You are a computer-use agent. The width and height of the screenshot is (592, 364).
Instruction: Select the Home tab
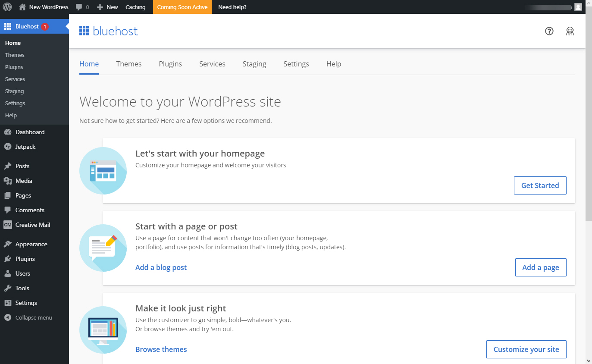(x=89, y=64)
